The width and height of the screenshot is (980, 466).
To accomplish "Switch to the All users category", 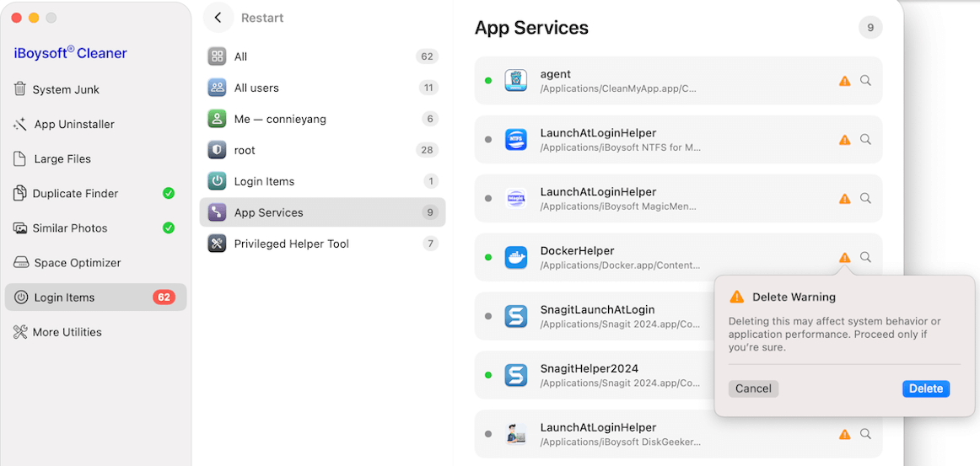I will 256,88.
